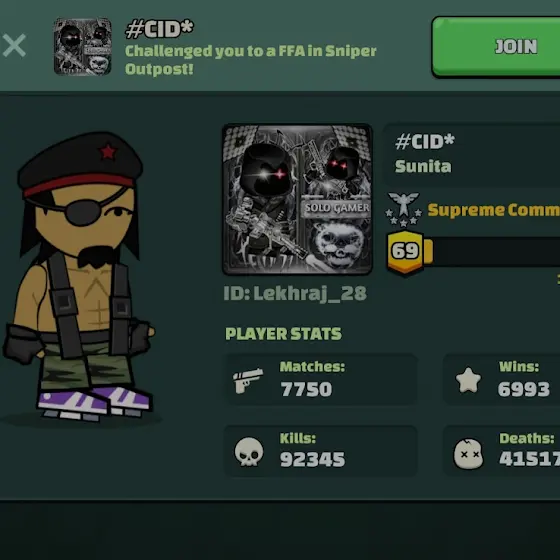
Task: Click the winged rank emblem icon
Action: pos(404,209)
